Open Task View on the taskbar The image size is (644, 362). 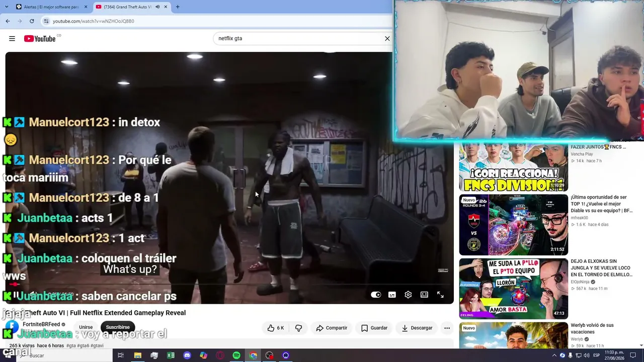pyautogui.click(x=121, y=355)
